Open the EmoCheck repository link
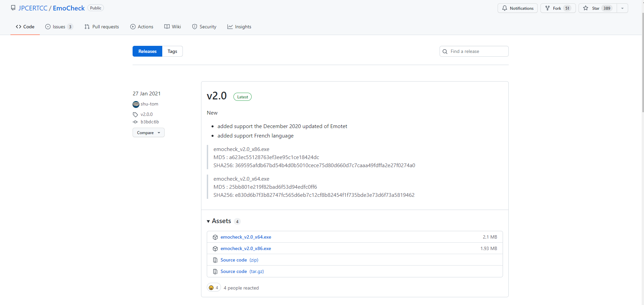 pos(69,8)
